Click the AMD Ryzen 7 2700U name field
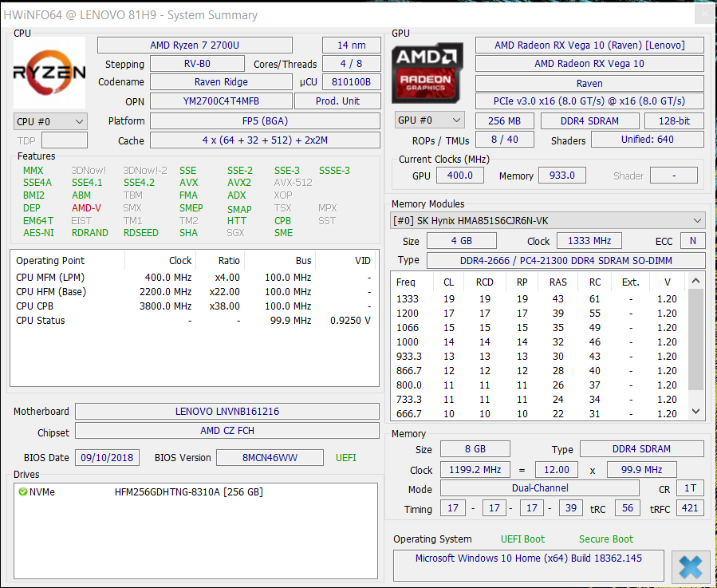The image size is (717, 588). click(x=195, y=45)
